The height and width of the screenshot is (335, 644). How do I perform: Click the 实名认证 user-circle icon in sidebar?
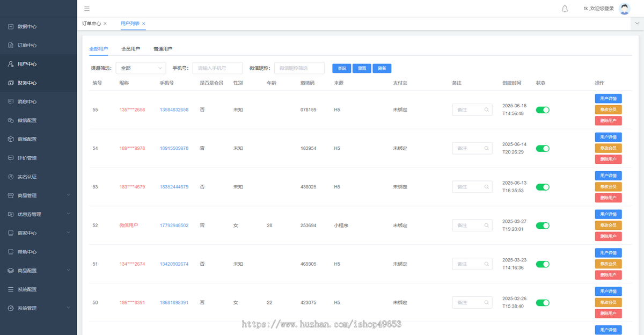[x=11, y=177]
